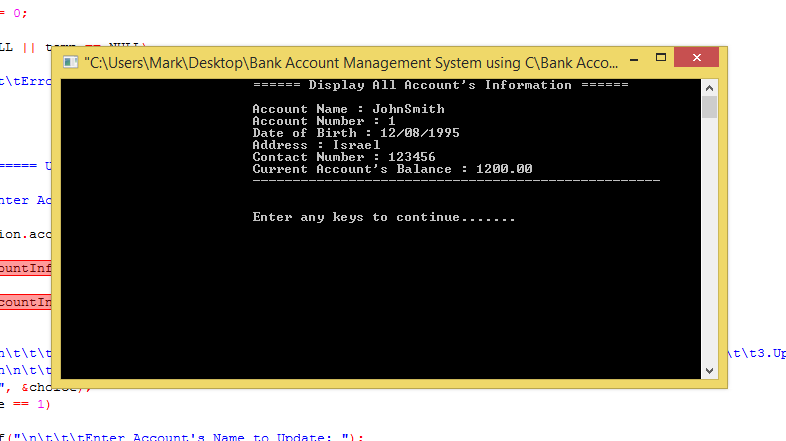Click the 'Account Name : JohnSmith' line
The height and width of the screenshot is (441, 786).
(348, 109)
